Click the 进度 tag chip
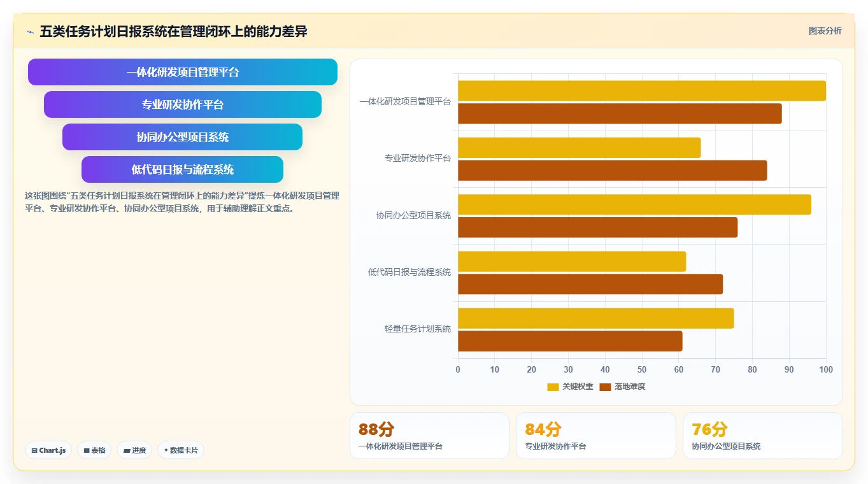 [x=134, y=450]
